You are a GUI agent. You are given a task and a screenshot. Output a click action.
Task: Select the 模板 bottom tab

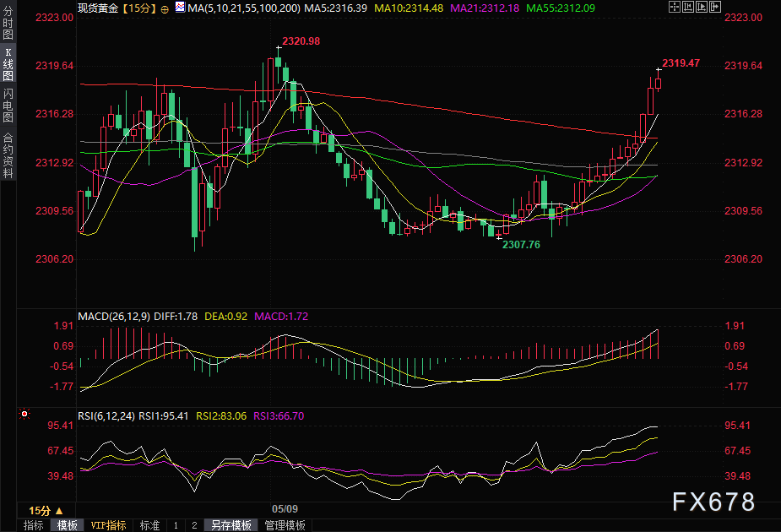pos(68,525)
